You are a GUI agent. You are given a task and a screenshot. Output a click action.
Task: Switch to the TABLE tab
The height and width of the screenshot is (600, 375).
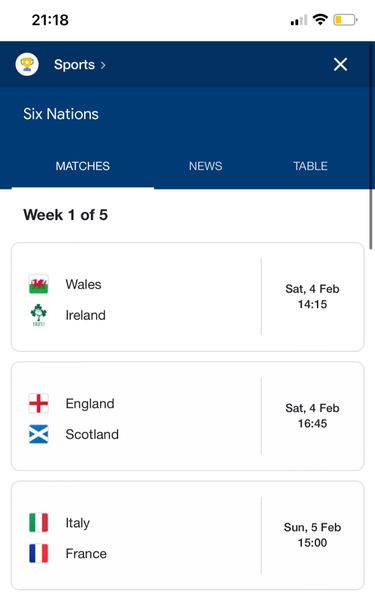(x=310, y=166)
